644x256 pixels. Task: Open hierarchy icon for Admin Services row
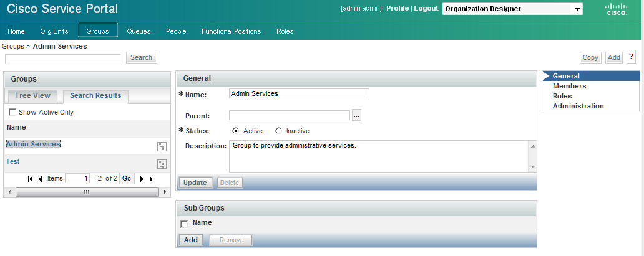point(162,147)
